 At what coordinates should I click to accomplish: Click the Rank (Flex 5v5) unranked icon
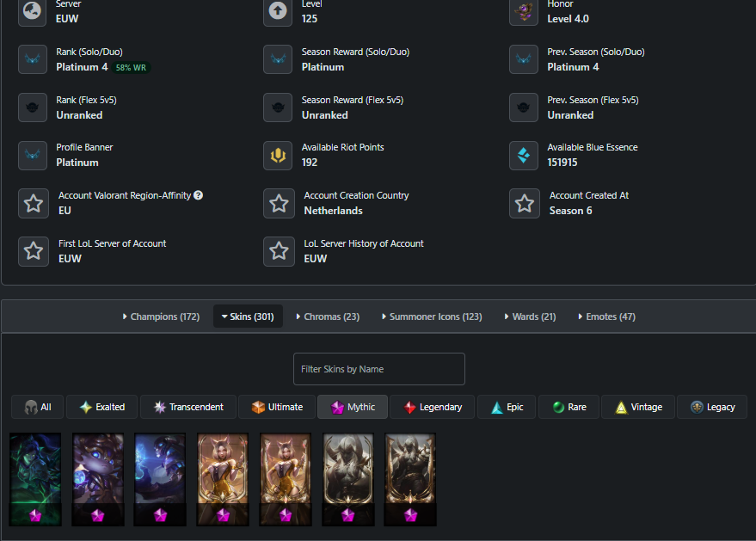point(33,108)
